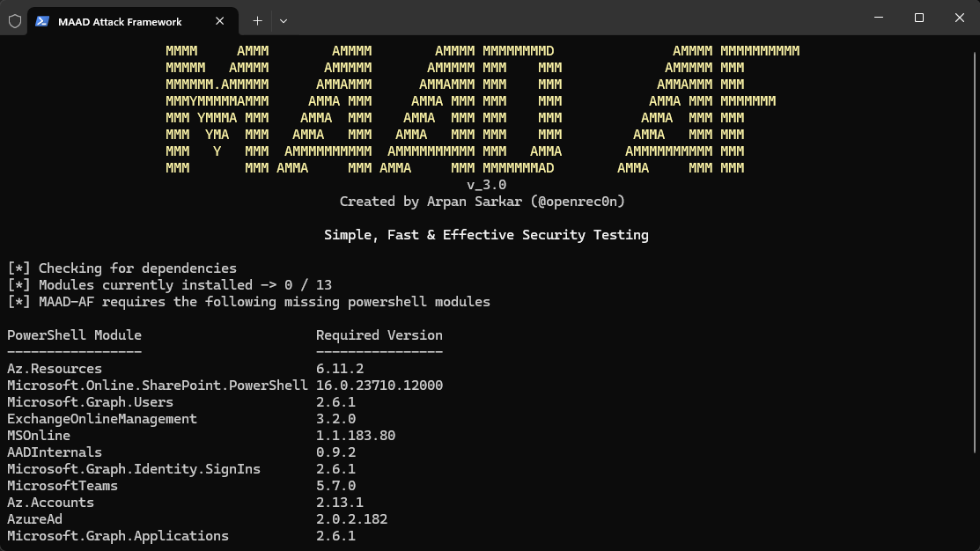The height and width of the screenshot is (551, 980).
Task: Click the MicrosoftTeams module name
Action: 63,486
